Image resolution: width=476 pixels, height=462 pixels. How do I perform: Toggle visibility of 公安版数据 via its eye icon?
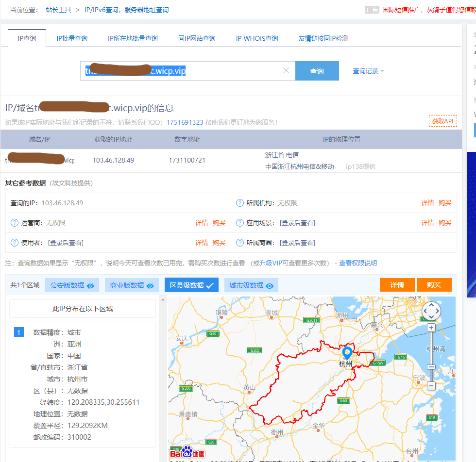pyautogui.click(x=91, y=285)
